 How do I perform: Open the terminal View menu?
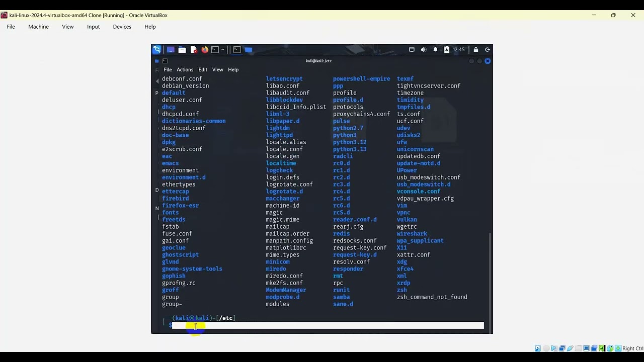217,70
